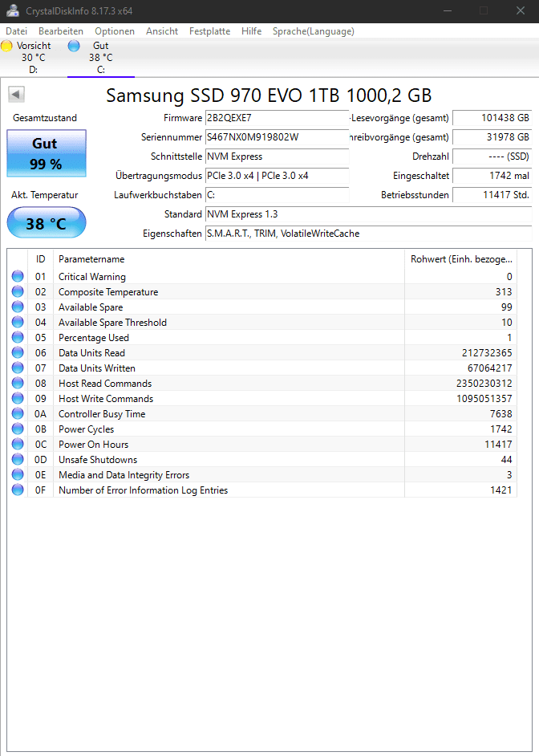This screenshot has width=539, height=756.
Task: Click the status orb for Power On Hours
Action: 18,444
